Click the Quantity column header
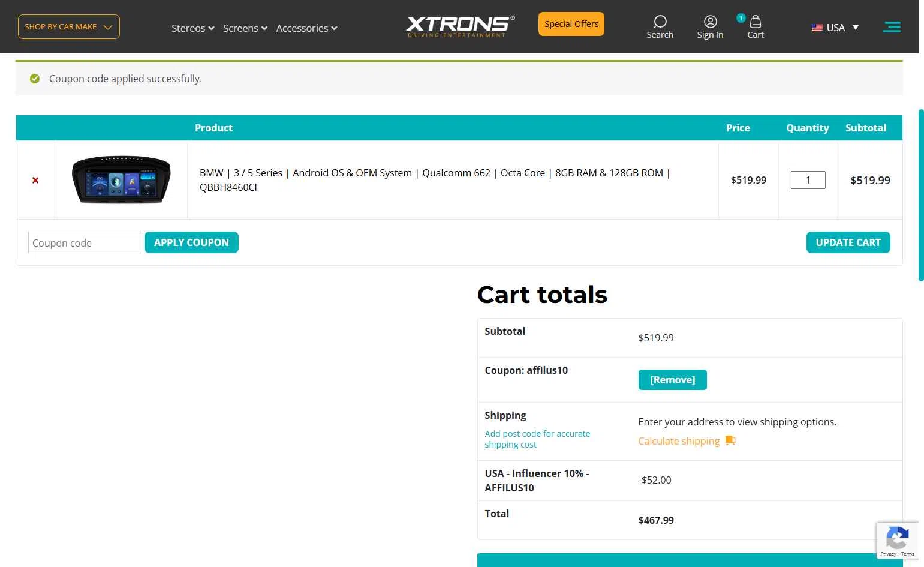924x567 pixels. click(x=808, y=128)
